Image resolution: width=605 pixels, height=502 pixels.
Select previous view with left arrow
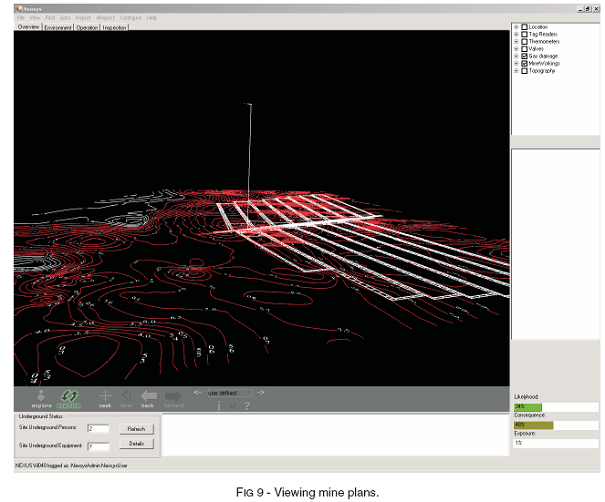[x=198, y=393]
